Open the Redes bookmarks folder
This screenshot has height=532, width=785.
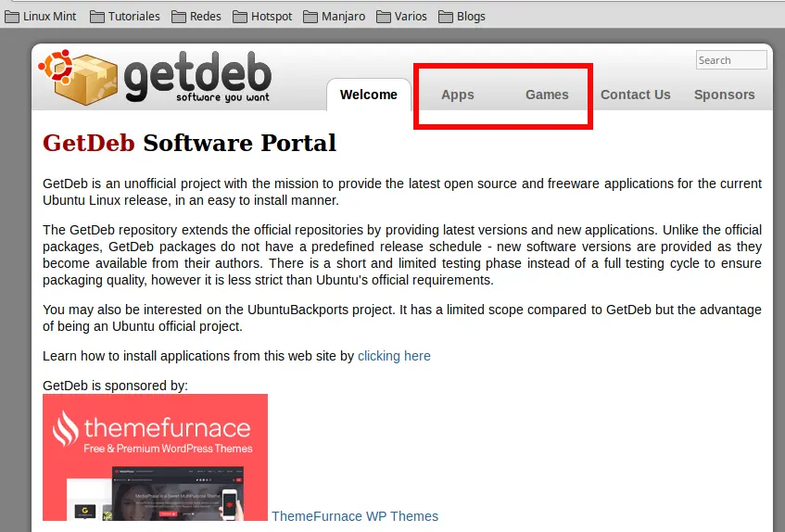pos(196,17)
